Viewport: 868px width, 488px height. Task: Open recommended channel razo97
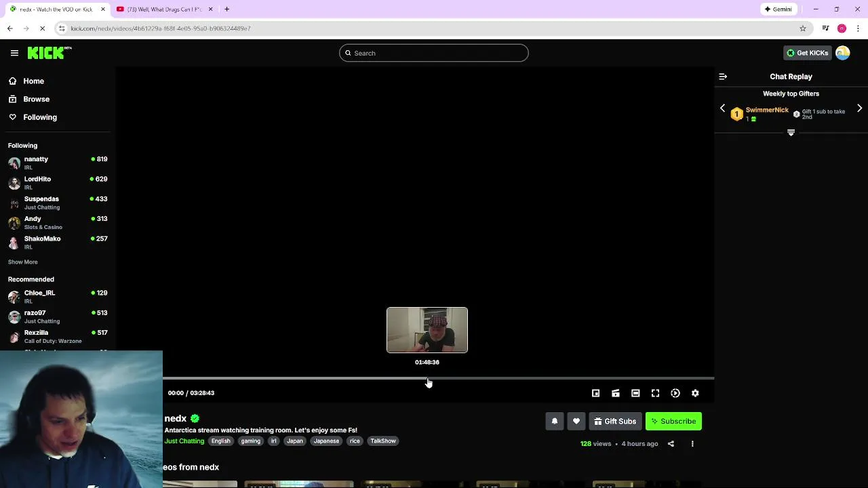pos(58,317)
